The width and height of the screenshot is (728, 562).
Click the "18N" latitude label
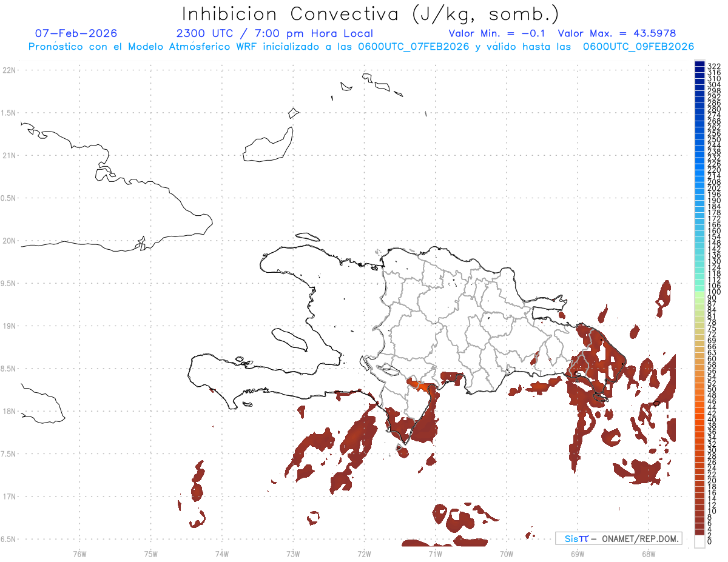[9, 411]
